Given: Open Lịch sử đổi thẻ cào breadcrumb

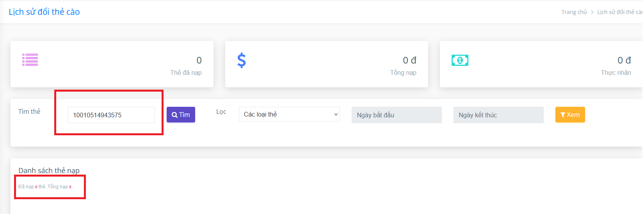Looking at the screenshot, I should coord(620,12).
